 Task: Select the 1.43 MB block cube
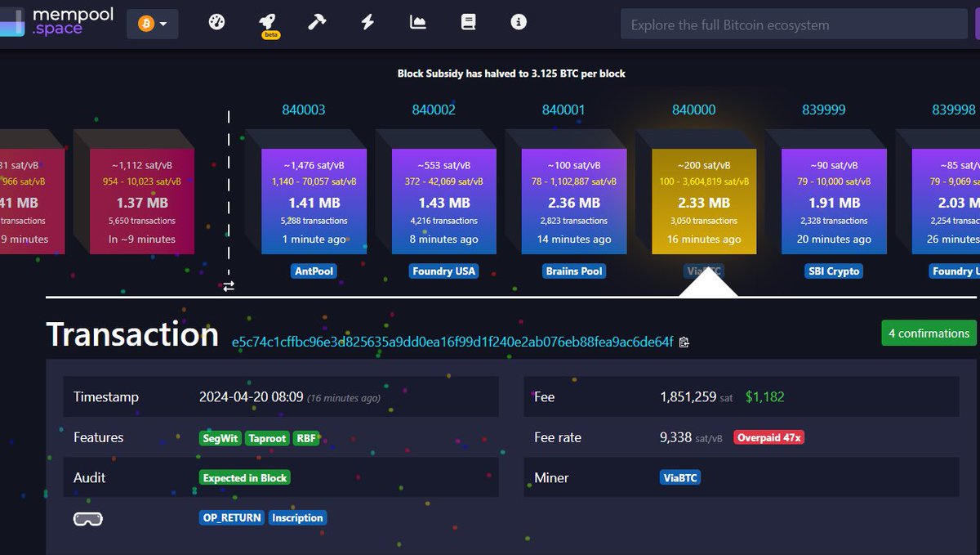(x=444, y=201)
